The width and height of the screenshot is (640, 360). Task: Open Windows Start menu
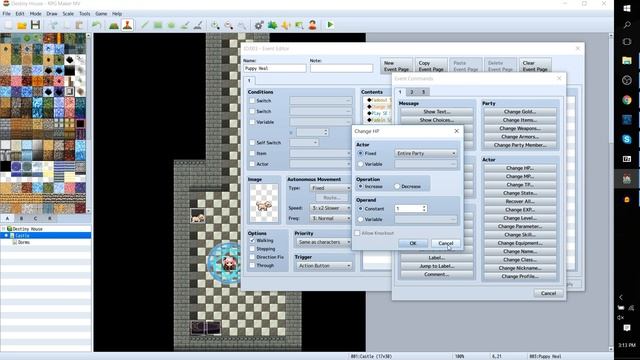tap(627, 8)
